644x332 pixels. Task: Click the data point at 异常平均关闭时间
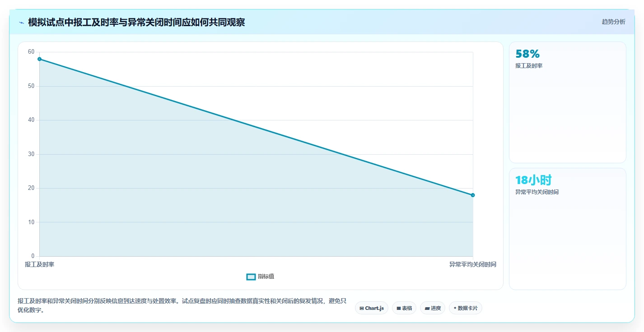(473, 195)
